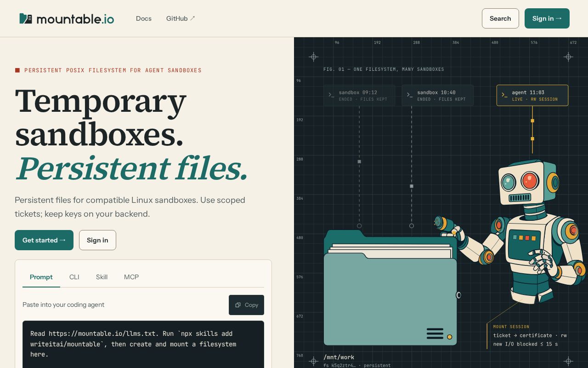Click the red square bullet beside the tagline
The width and height of the screenshot is (588, 368).
(x=17, y=70)
